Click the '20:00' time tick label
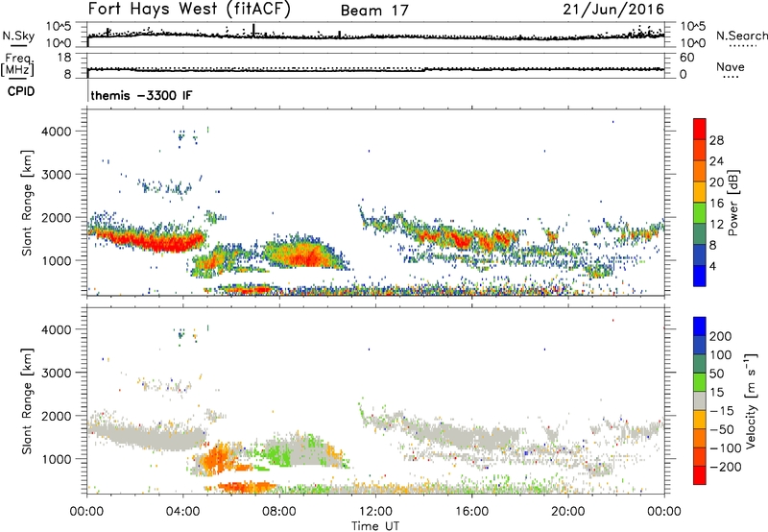Viewport: 768px width, 532px height. coord(567,512)
